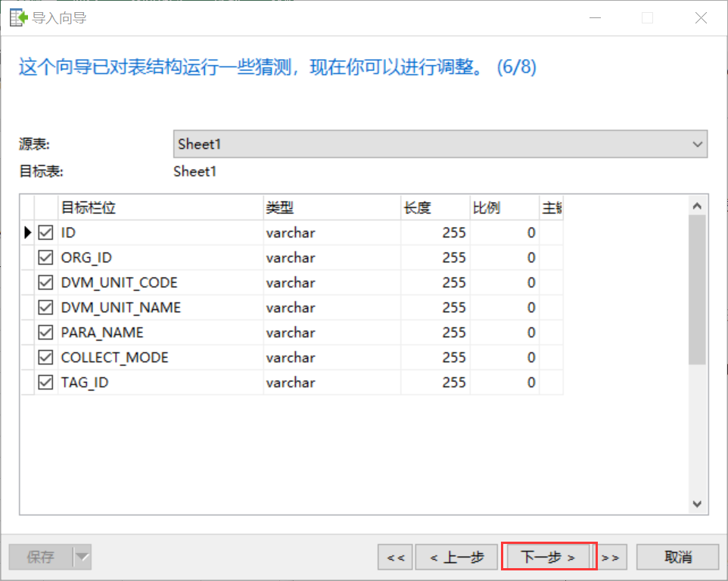Close the Import Wizard window

click(x=701, y=18)
